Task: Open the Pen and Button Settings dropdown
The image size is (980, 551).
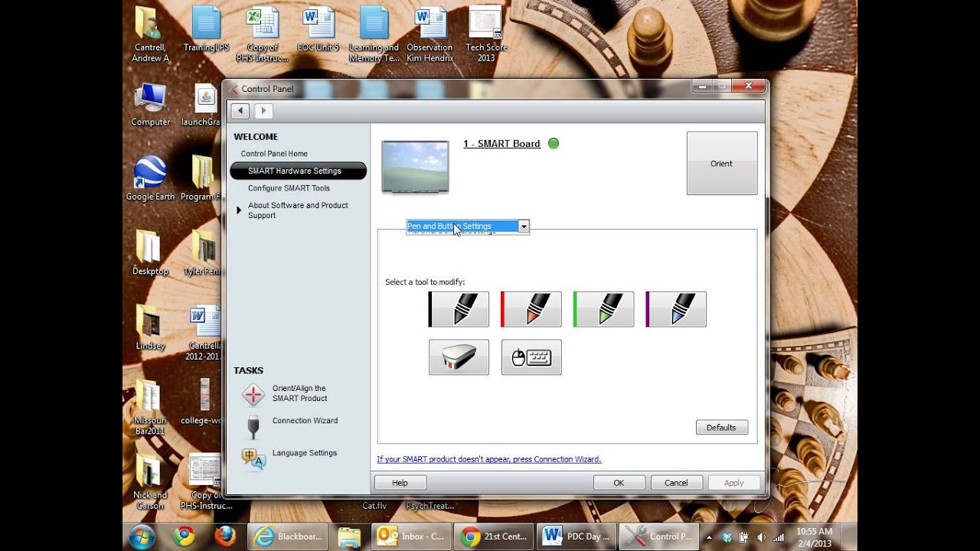Action: [x=468, y=227]
